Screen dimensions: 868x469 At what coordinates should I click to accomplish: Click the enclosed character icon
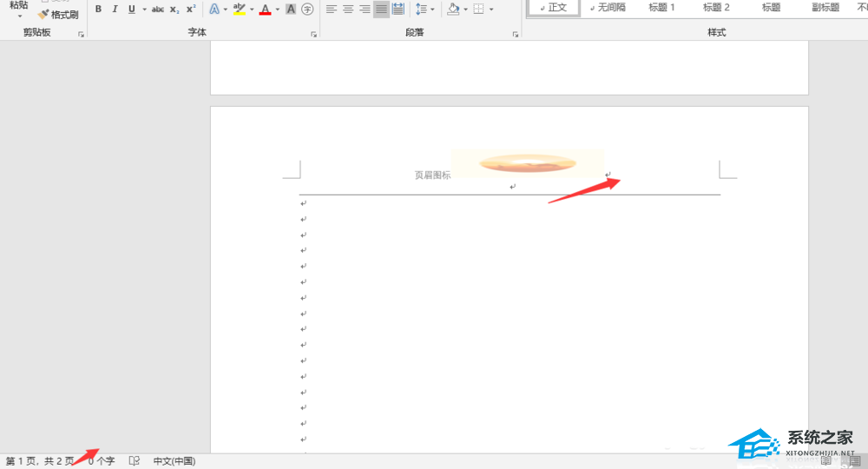coord(307,9)
